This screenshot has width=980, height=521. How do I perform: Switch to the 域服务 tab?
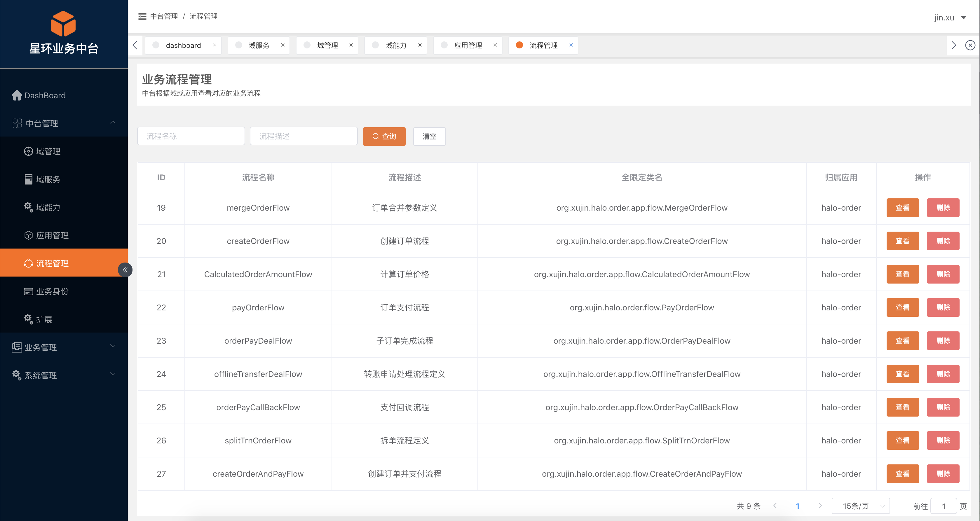[259, 45]
